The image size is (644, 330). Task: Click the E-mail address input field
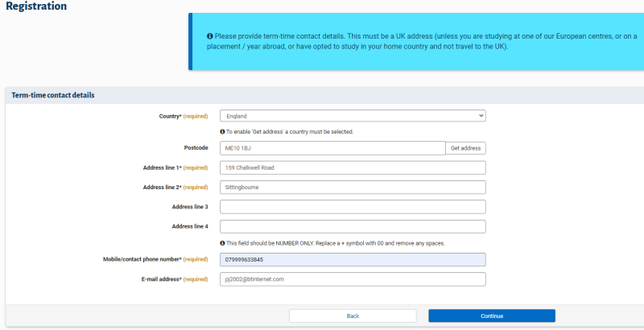[353, 279]
